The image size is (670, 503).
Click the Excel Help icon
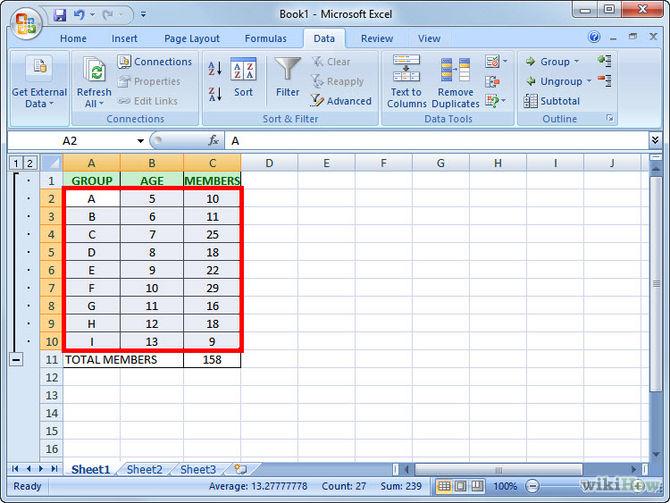tap(594, 37)
